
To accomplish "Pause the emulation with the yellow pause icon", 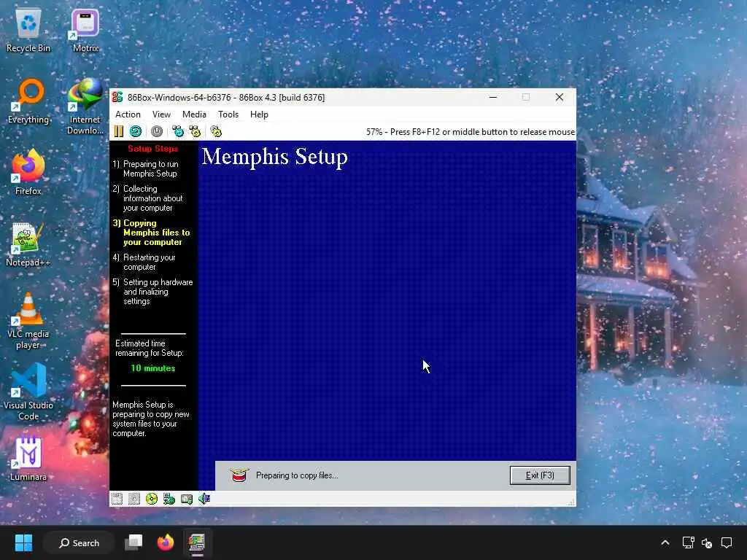I will (x=119, y=131).
